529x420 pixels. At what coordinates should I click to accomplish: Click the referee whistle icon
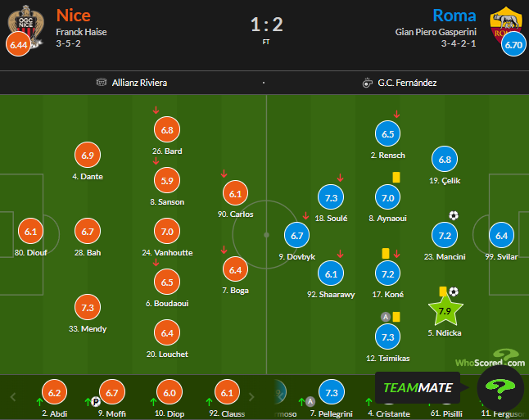coord(367,83)
